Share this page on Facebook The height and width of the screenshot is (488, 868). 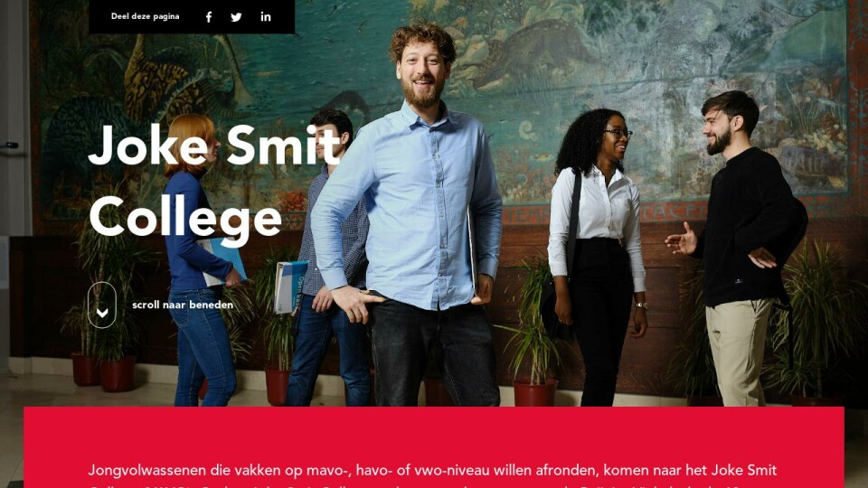pyautogui.click(x=209, y=17)
